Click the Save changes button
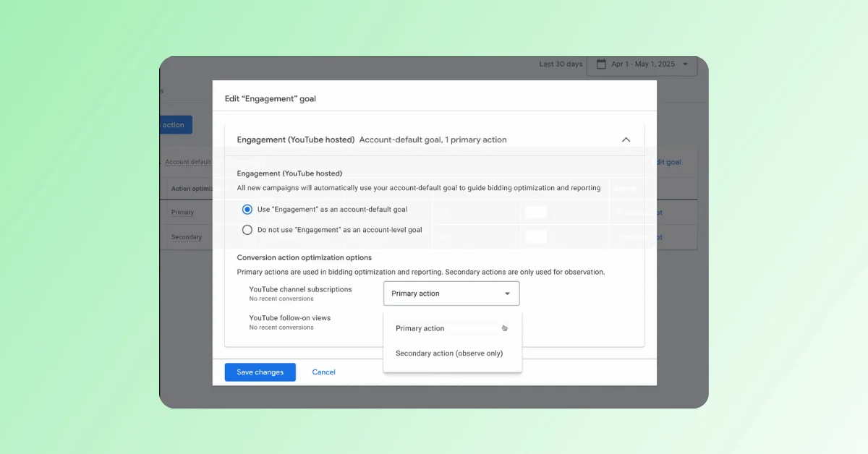The width and height of the screenshot is (868, 454). tap(260, 372)
